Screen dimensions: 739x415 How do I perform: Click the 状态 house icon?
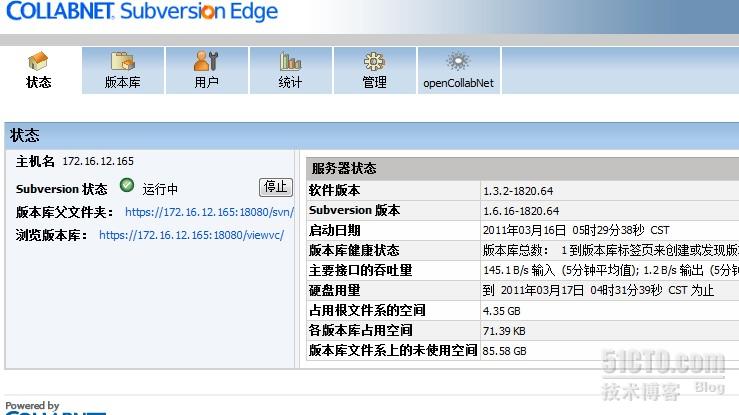tap(38, 61)
